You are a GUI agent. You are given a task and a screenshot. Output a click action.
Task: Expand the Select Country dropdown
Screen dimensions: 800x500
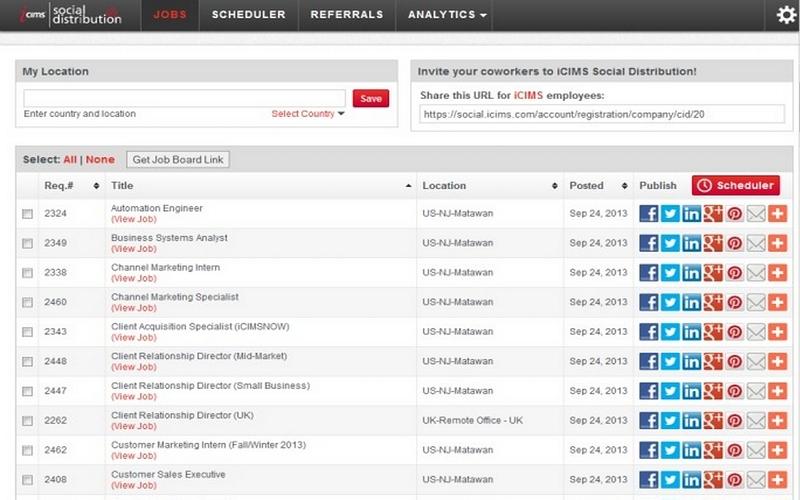pyautogui.click(x=308, y=114)
